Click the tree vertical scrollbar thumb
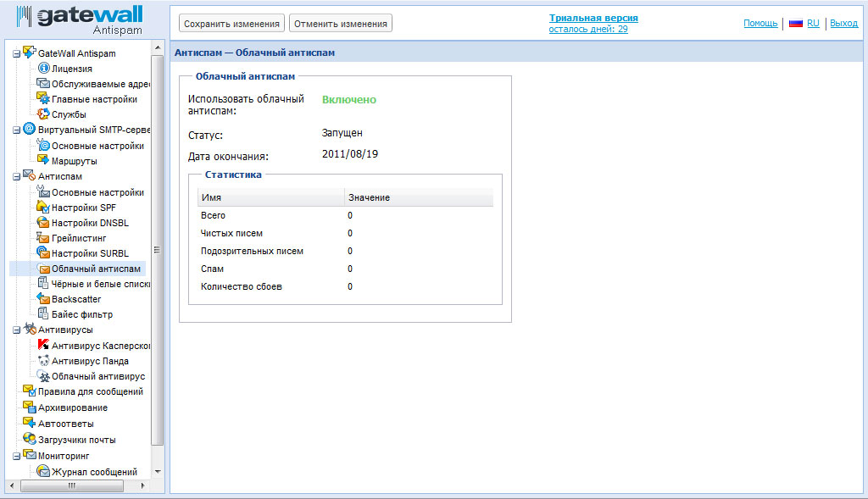Image resolution: width=868 pixels, height=499 pixels. 157,250
